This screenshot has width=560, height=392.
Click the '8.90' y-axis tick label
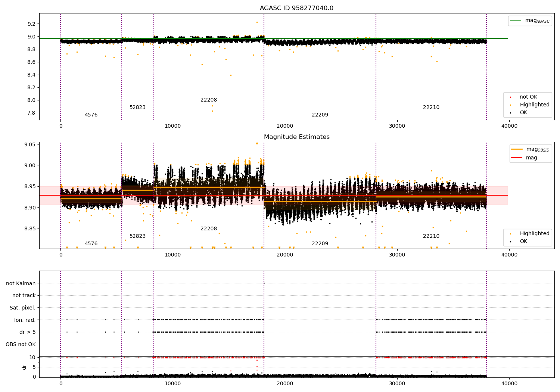[30, 208]
